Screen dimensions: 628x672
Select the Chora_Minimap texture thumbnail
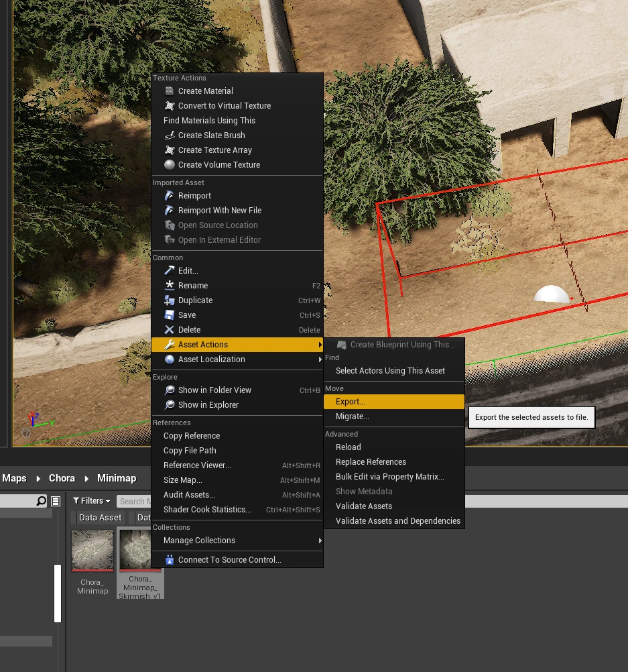92,550
